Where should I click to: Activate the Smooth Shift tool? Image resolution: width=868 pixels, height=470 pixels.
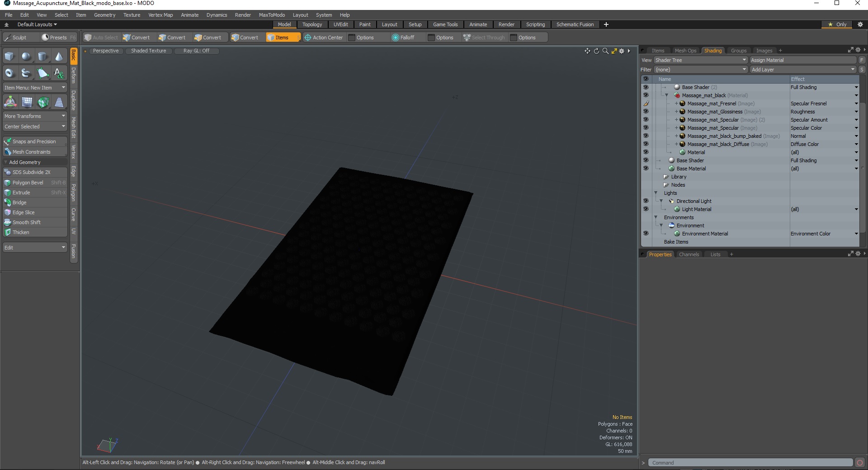coord(35,222)
